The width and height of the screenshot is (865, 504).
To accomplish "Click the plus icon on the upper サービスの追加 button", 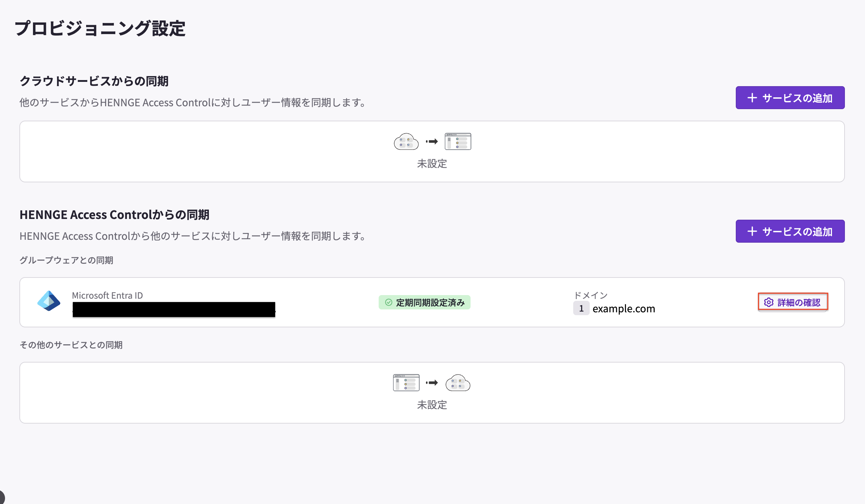I will pyautogui.click(x=752, y=98).
